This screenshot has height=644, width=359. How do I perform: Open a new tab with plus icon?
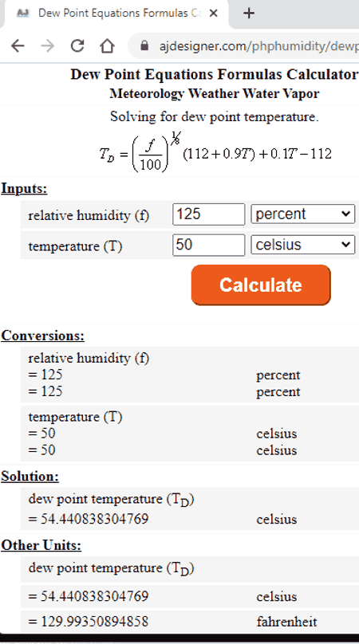point(248,13)
